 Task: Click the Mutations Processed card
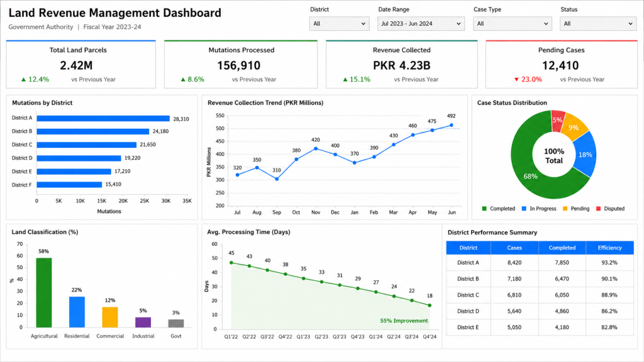point(241,65)
